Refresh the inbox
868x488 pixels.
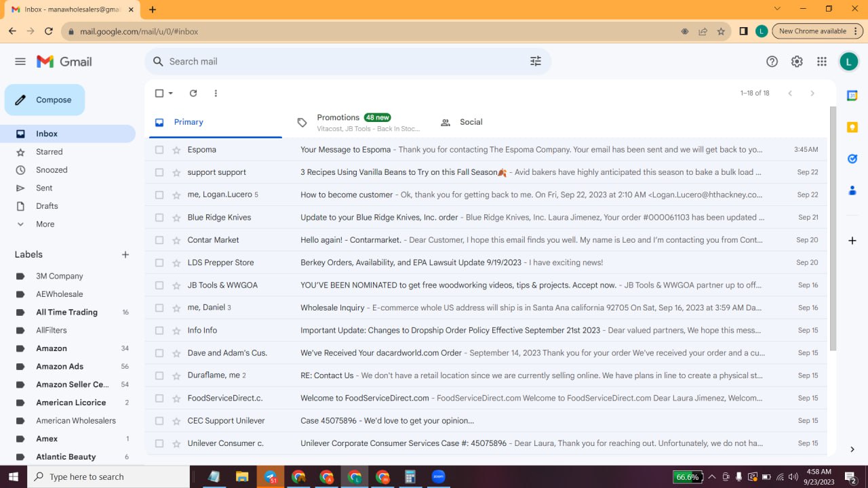[x=193, y=94]
